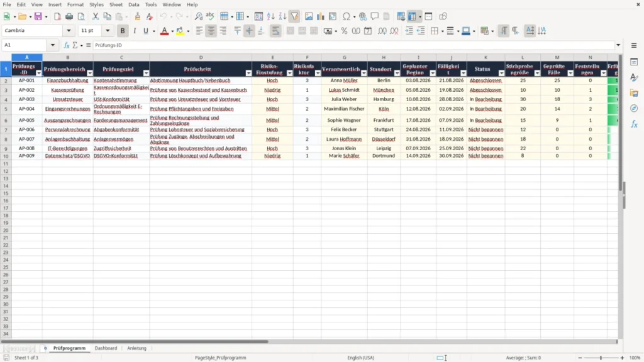This screenshot has width=644, height=362.
Task: Open Find and Replace
Action: [198, 16]
